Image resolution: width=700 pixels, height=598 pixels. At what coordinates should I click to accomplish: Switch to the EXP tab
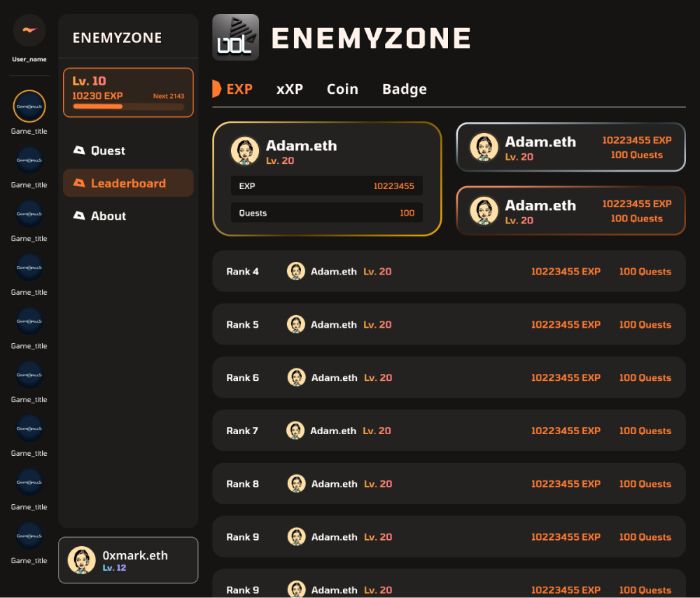[239, 89]
